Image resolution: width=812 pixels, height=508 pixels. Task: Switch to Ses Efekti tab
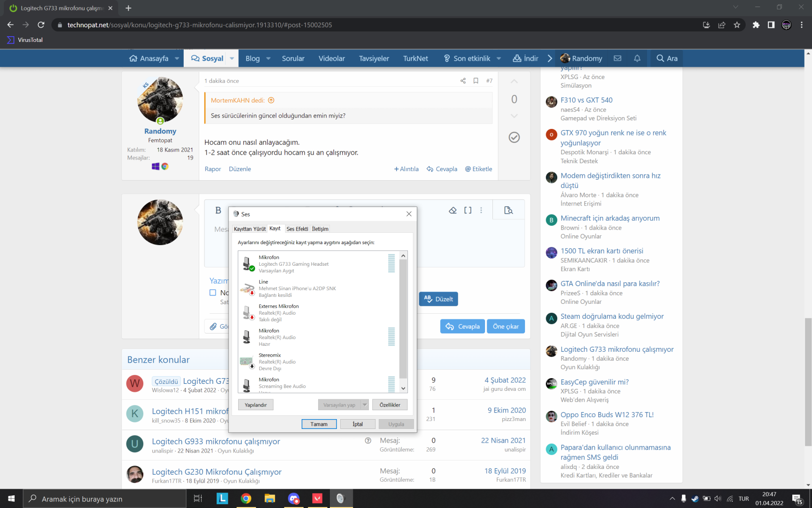coord(297,229)
